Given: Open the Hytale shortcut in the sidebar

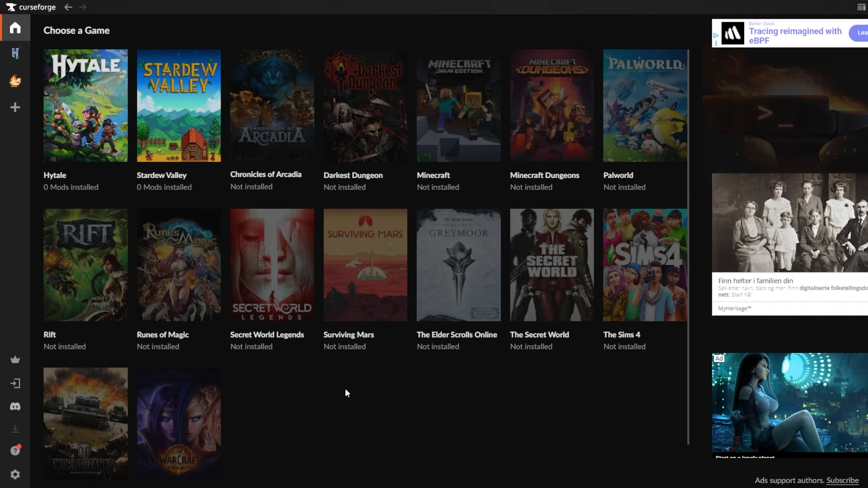Looking at the screenshot, I should pos(15,54).
